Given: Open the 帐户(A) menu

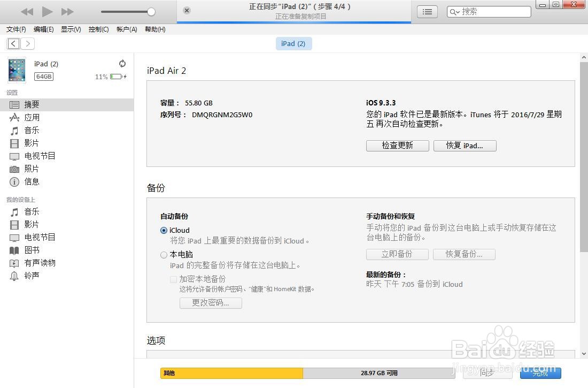Looking at the screenshot, I should 127,29.
